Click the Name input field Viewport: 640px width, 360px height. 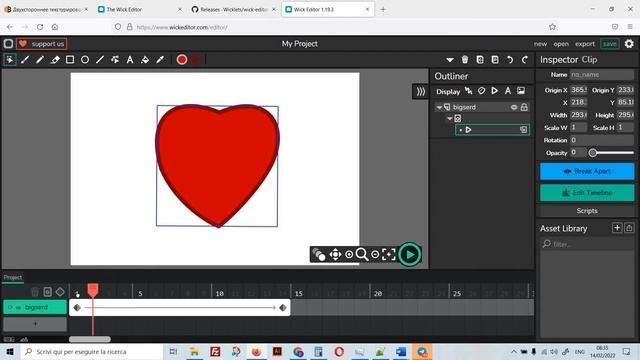pyautogui.click(x=602, y=75)
